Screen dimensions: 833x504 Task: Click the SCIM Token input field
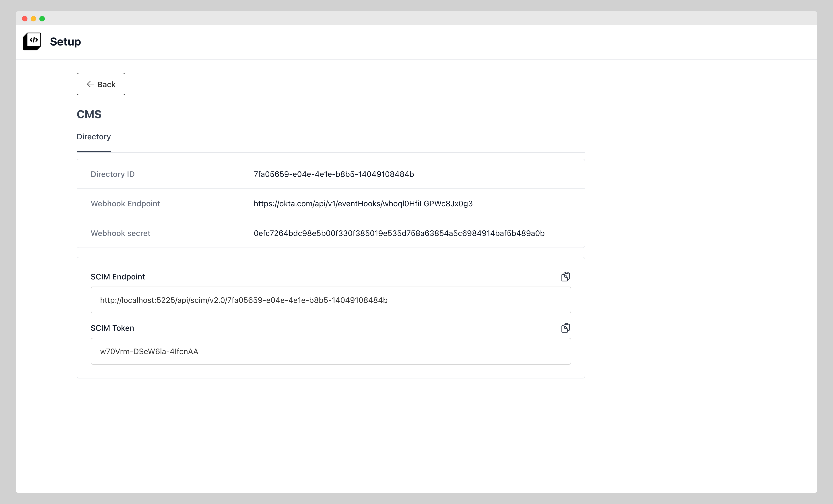tap(331, 351)
